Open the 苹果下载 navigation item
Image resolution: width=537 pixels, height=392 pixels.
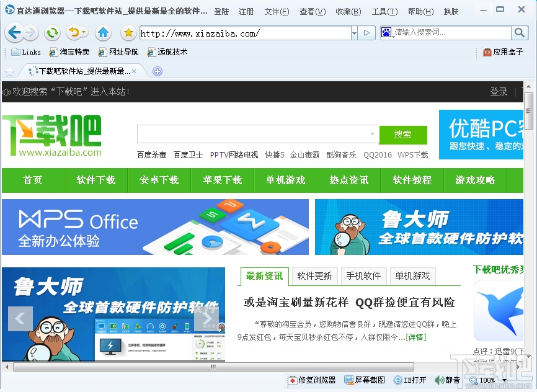(222, 180)
